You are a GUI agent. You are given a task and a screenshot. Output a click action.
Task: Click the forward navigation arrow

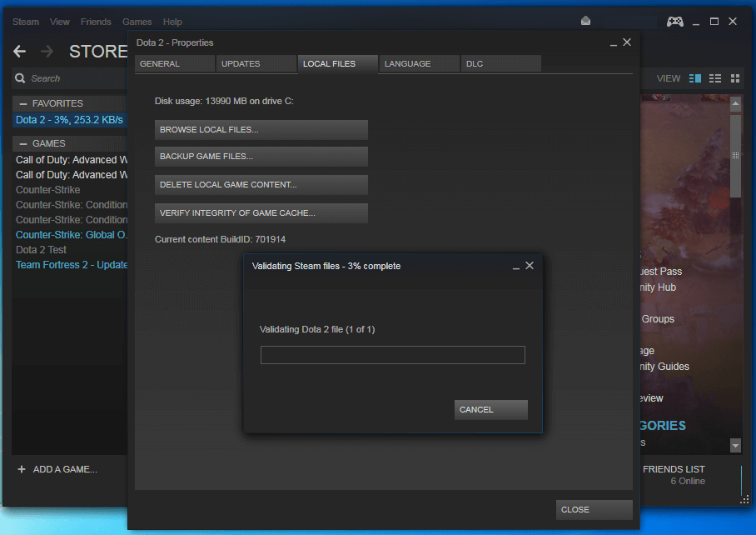tap(47, 51)
